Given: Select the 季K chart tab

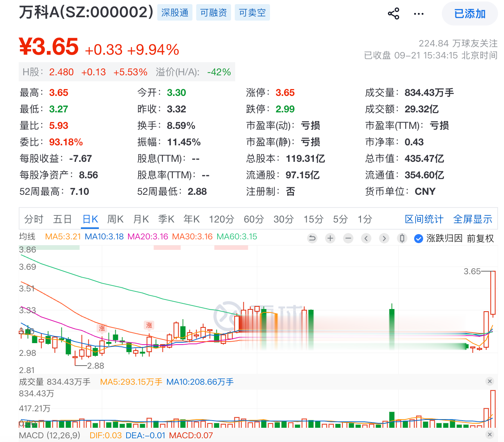Looking at the screenshot, I should 166,219.
